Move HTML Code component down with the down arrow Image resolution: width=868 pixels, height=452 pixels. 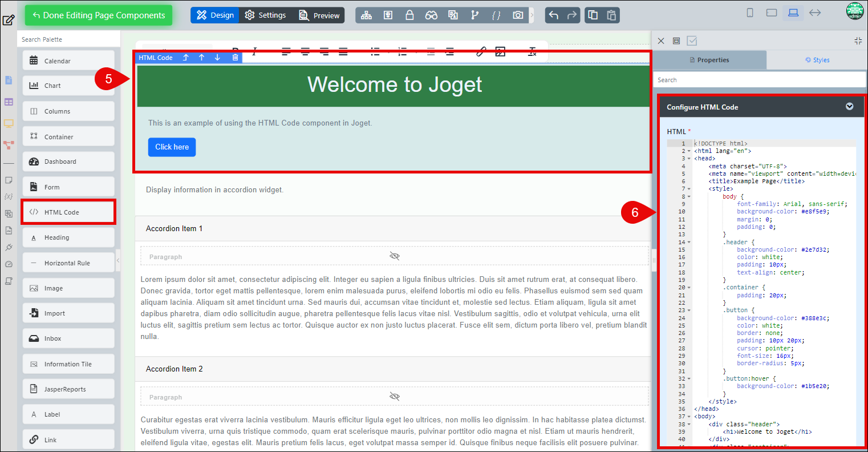pyautogui.click(x=217, y=58)
